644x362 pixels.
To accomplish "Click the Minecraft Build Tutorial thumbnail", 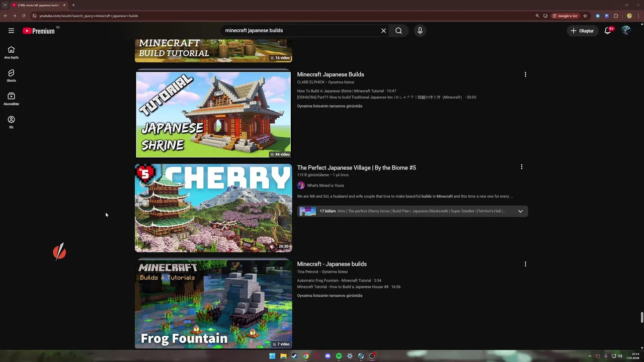I will (x=213, y=50).
